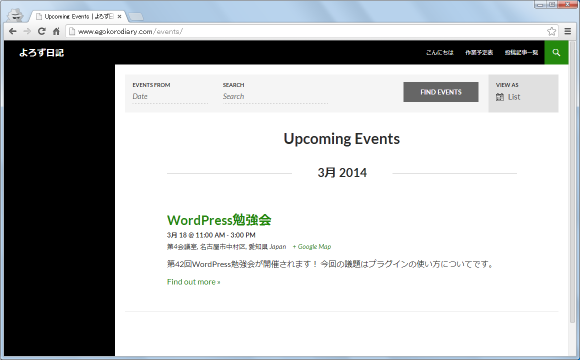This screenshot has height=360, width=580.
Task: Open the Chrome hamburger menu
Action: pos(568,31)
